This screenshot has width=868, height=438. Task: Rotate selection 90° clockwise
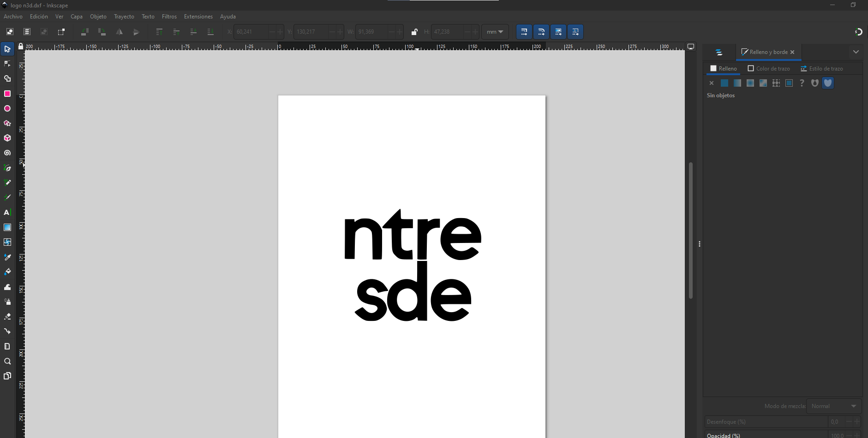click(x=102, y=32)
